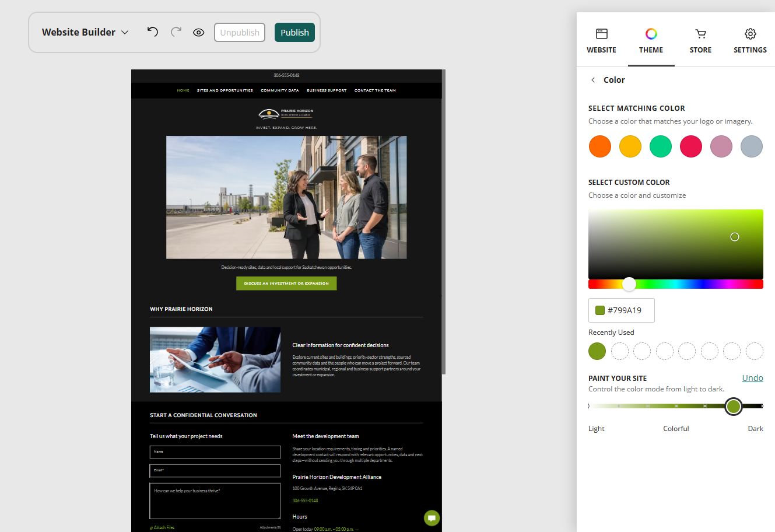Select the mauve matching color swatch

click(721, 146)
